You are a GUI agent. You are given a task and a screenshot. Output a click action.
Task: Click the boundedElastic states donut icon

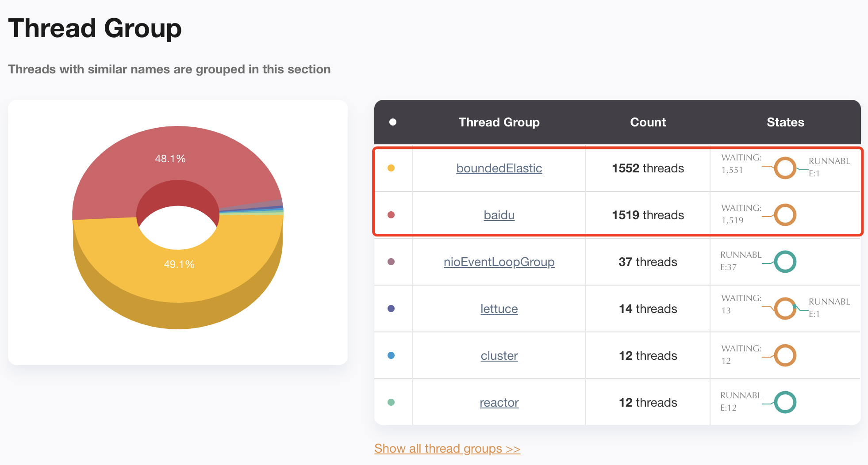785,168
